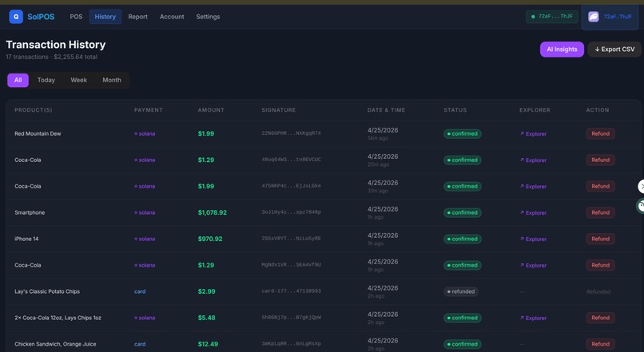Click the Smartphone product name
This screenshot has width=644, height=352.
coord(30,212)
